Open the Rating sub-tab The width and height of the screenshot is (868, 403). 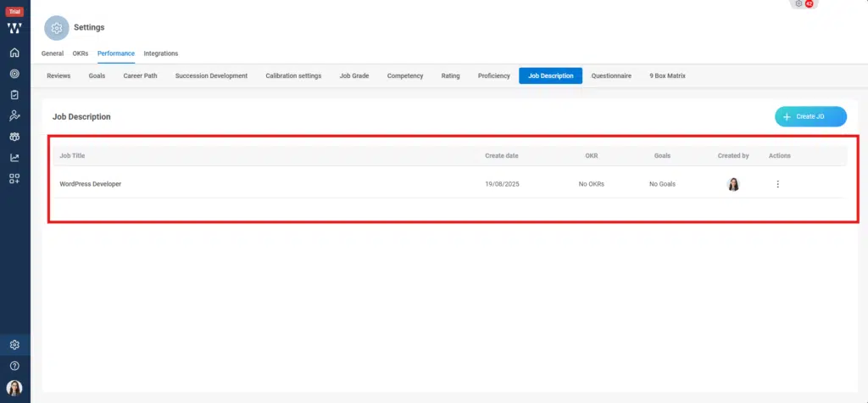pyautogui.click(x=451, y=76)
